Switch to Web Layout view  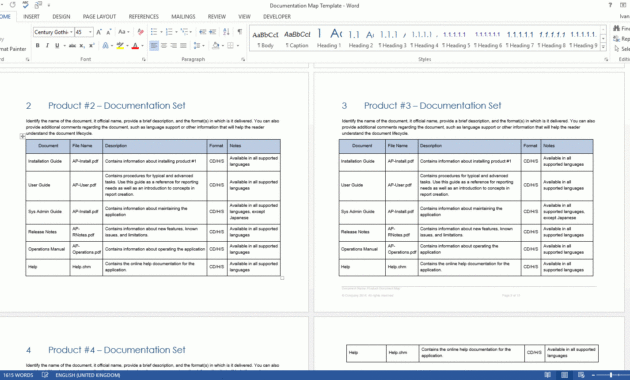tap(581, 375)
